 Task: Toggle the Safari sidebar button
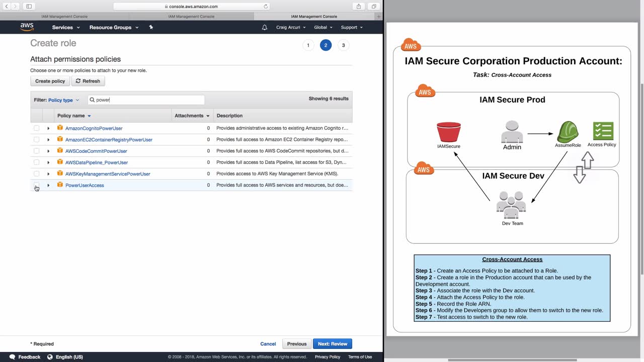click(29, 6)
